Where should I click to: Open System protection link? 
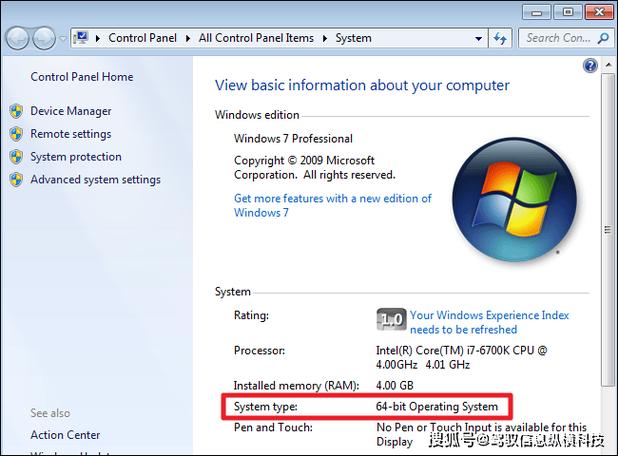[76, 157]
